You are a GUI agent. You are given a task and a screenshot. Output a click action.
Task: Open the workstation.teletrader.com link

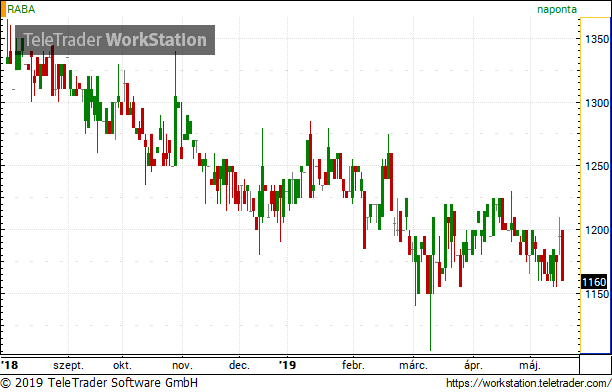coord(528,383)
